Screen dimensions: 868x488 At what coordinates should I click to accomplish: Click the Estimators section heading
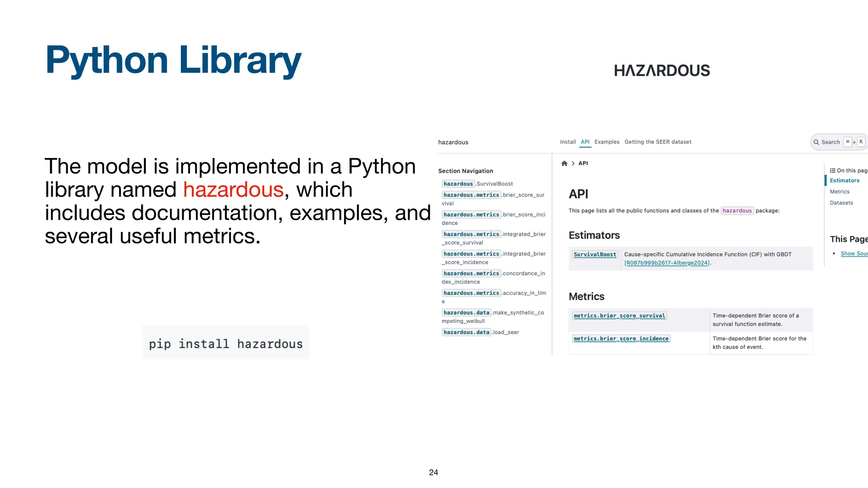pos(594,236)
